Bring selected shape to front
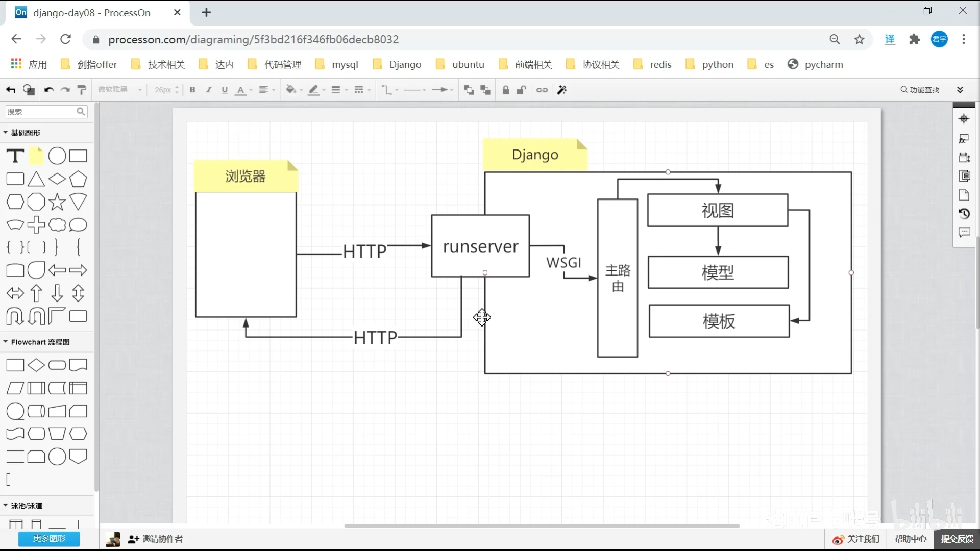This screenshot has height=551, width=980. pos(469,90)
